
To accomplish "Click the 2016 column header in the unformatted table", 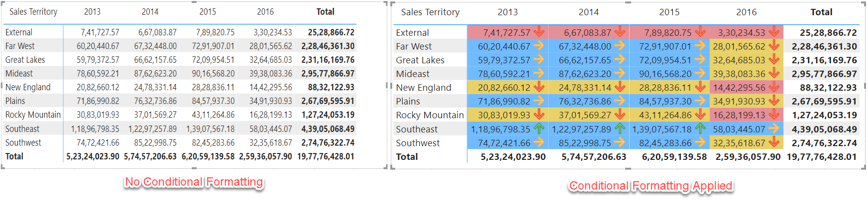I will pos(265,12).
